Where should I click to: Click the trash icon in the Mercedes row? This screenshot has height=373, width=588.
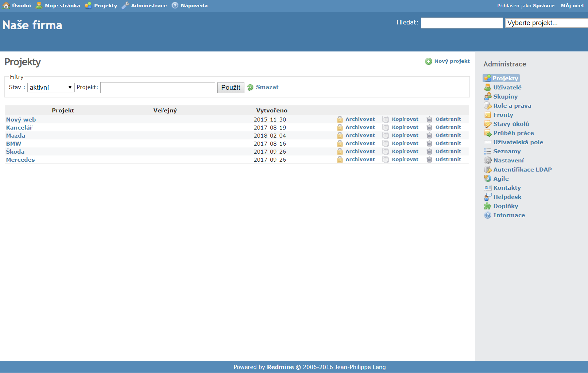pos(429,159)
